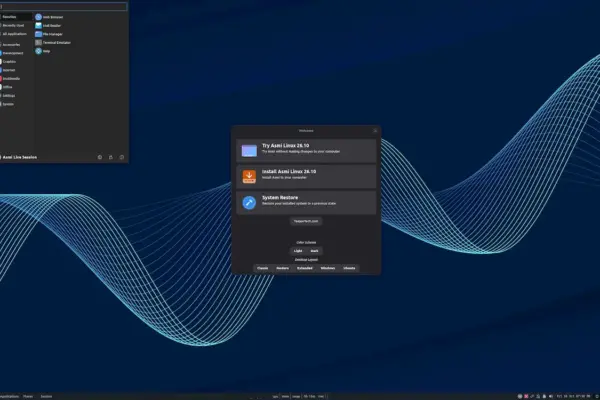Select the Favorites category
This screenshot has height=400, width=600.
tap(16, 17)
